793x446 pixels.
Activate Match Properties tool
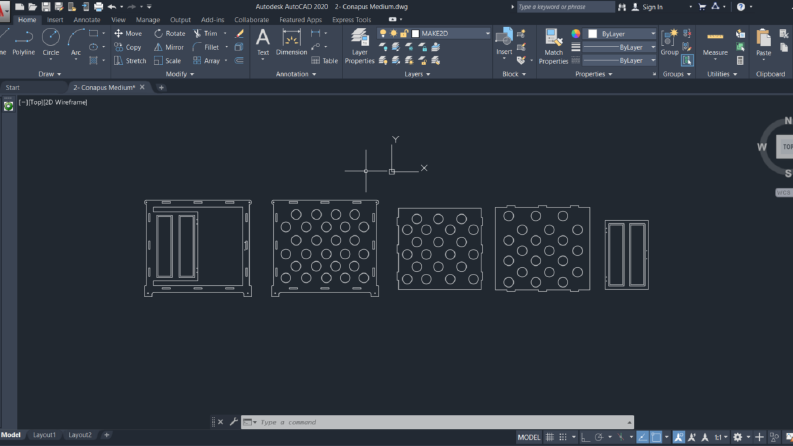[553, 47]
